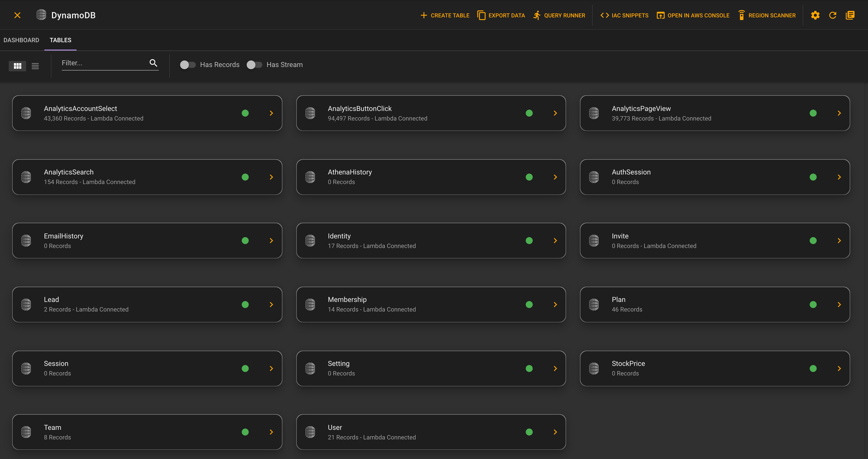Screen dimensions: 868x459
Task: Open the settings gear icon
Action: pos(815,15)
